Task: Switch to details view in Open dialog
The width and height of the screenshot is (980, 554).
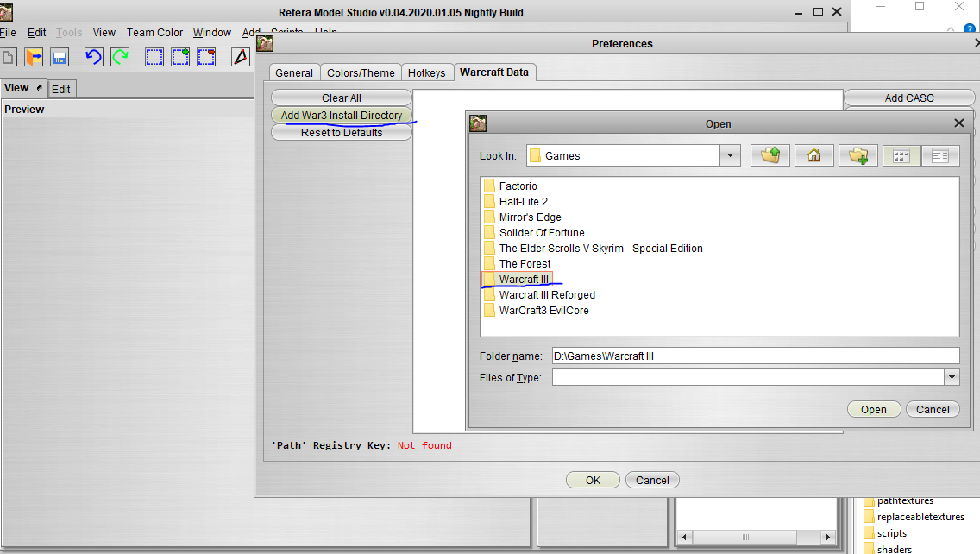Action: [940, 155]
